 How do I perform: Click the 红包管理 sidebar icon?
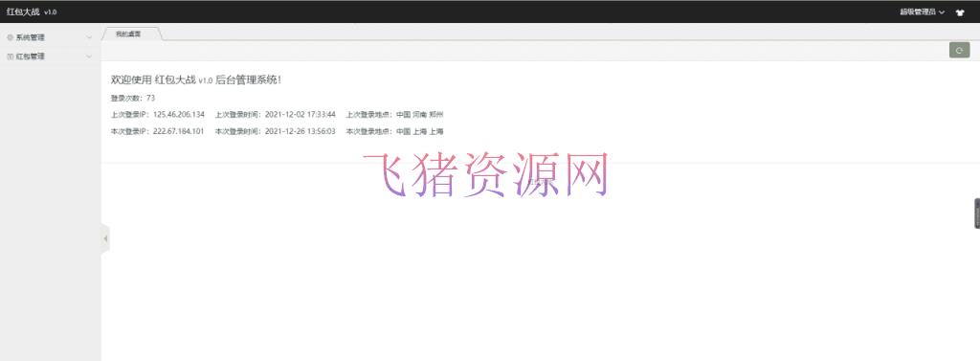pyautogui.click(x=10, y=56)
